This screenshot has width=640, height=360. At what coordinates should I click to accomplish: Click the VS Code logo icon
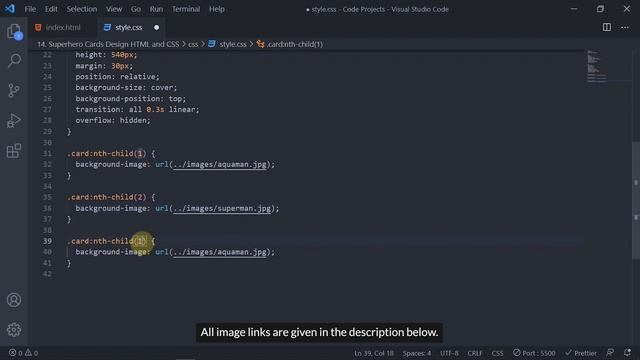pyautogui.click(x=10, y=9)
